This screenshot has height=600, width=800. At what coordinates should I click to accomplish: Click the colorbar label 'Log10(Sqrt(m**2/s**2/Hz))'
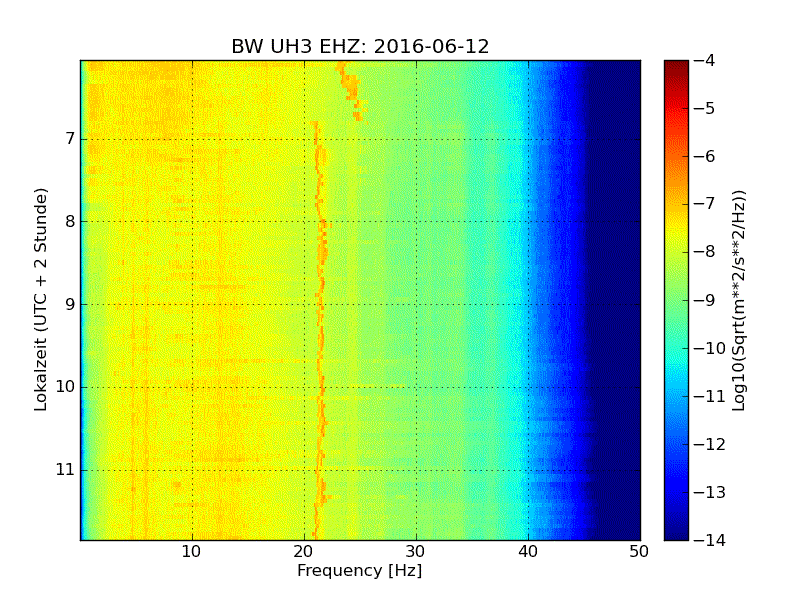tap(738, 301)
